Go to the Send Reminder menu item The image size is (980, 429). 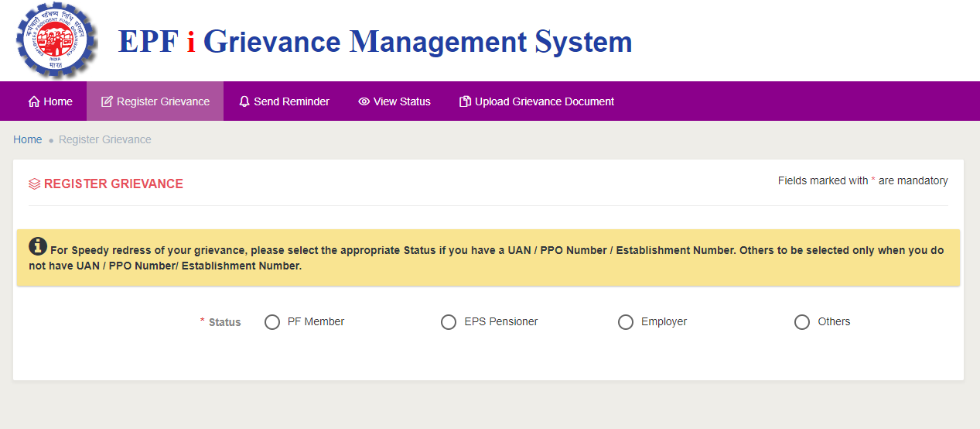(284, 101)
